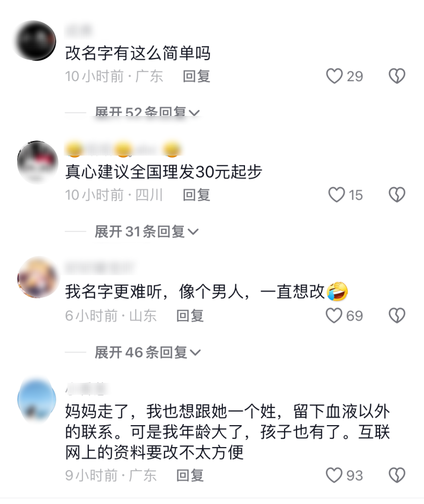Open the second commenter's avatar
The width and height of the screenshot is (424, 504).
(37, 161)
